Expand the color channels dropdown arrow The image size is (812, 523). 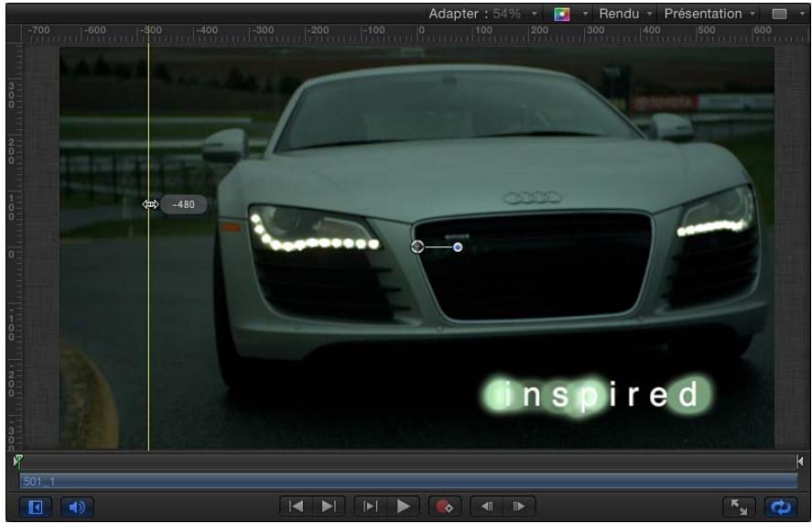click(x=585, y=14)
